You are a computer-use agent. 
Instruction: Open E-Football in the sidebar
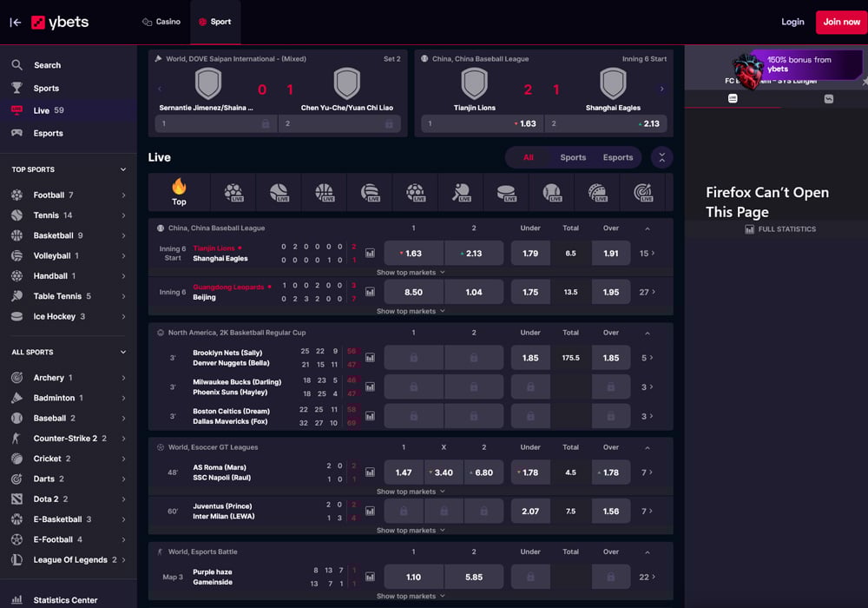(x=68, y=539)
